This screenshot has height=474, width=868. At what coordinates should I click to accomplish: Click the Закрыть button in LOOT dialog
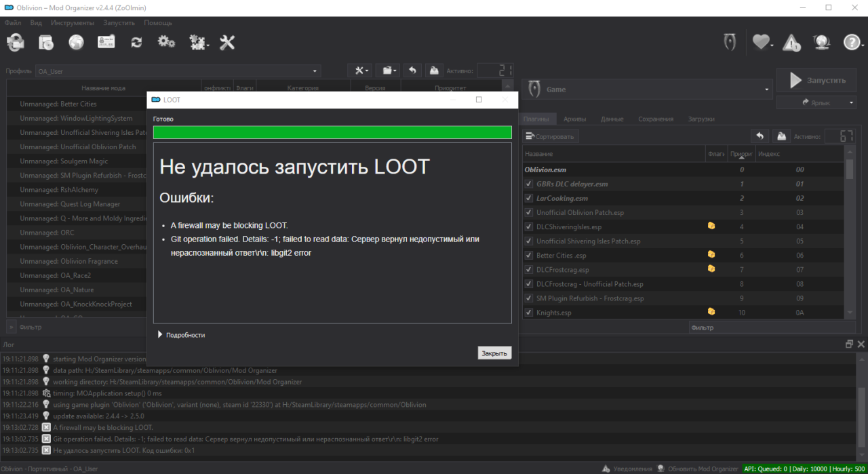494,353
